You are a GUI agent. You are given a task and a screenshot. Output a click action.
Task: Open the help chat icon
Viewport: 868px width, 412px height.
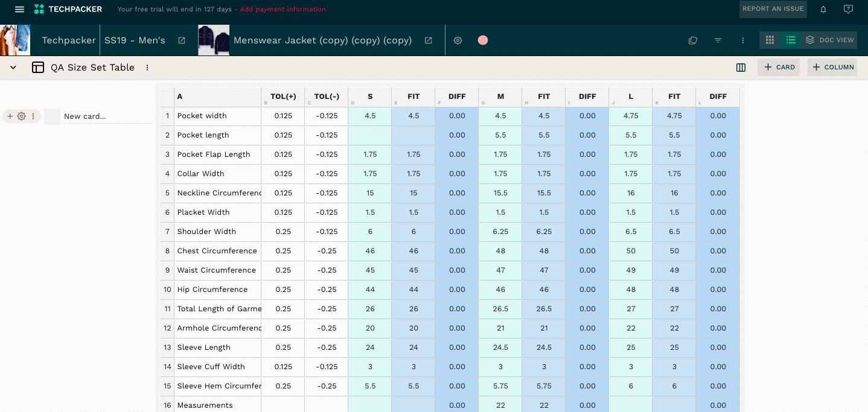point(848,9)
